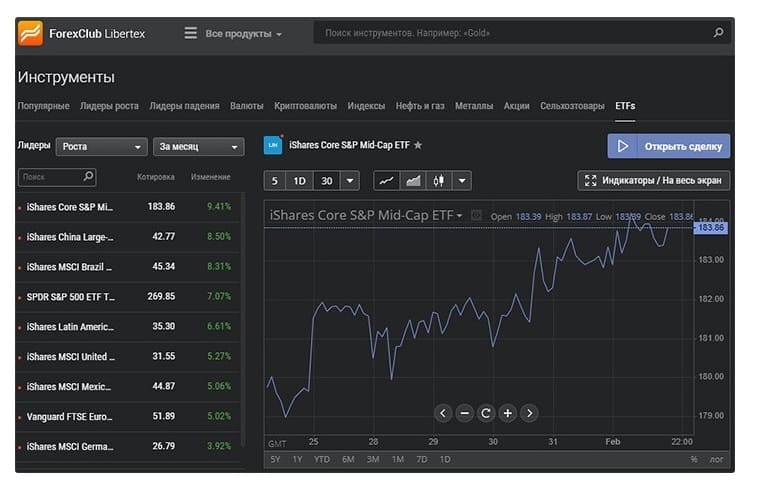Click the search magnifier icon in header
This screenshot has width=761, height=498.
tap(718, 33)
